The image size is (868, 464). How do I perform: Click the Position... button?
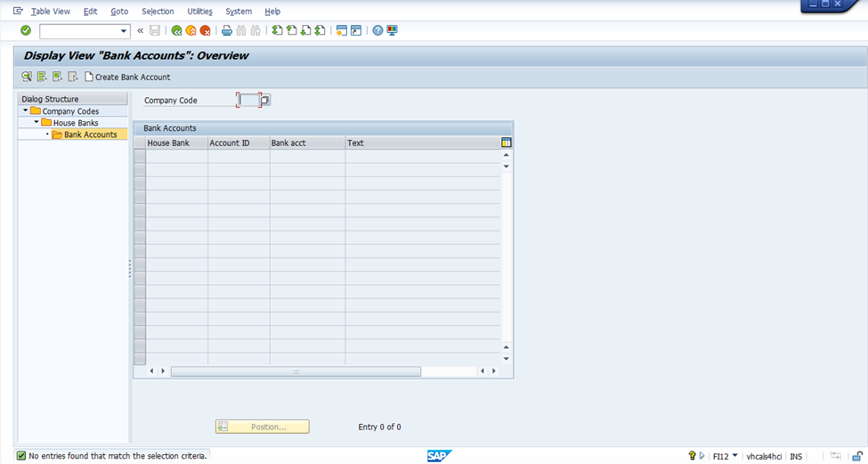(x=263, y=427)
